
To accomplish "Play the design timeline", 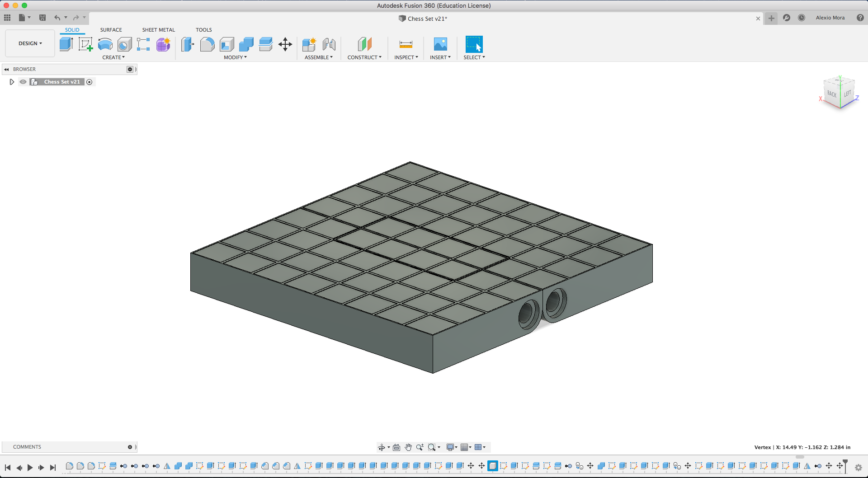I will [x=30, y=468].
